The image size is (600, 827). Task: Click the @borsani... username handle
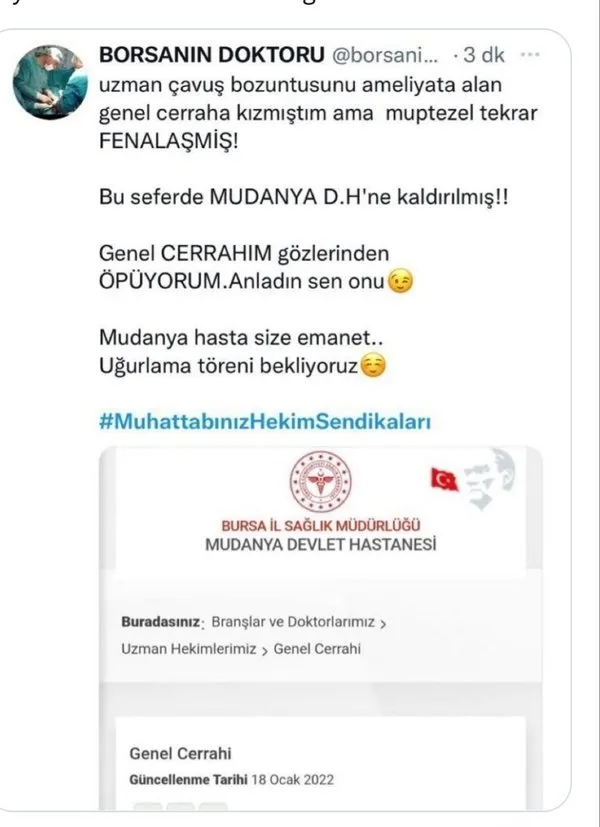[384, 54]
